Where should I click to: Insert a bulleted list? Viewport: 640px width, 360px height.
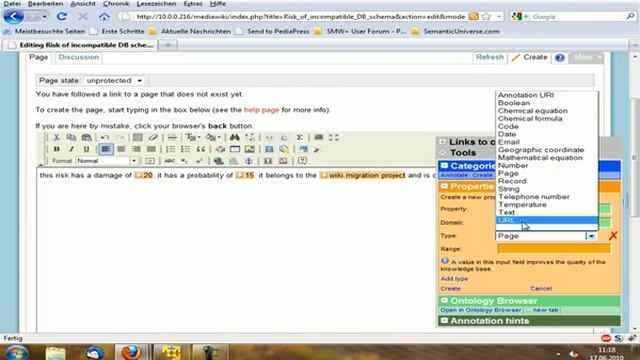point(185,149)
